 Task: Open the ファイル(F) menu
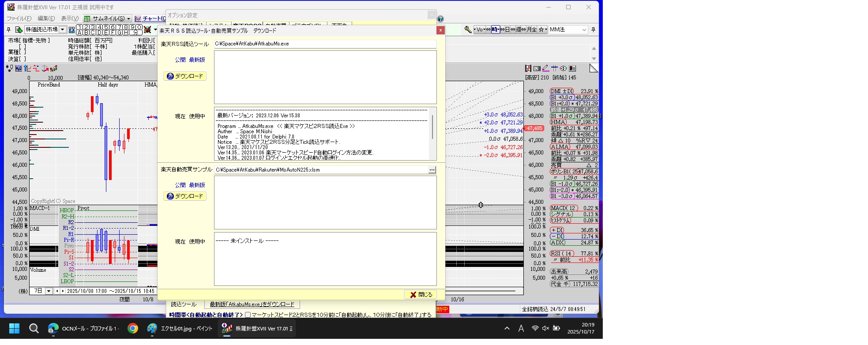(x=19, y=19)
